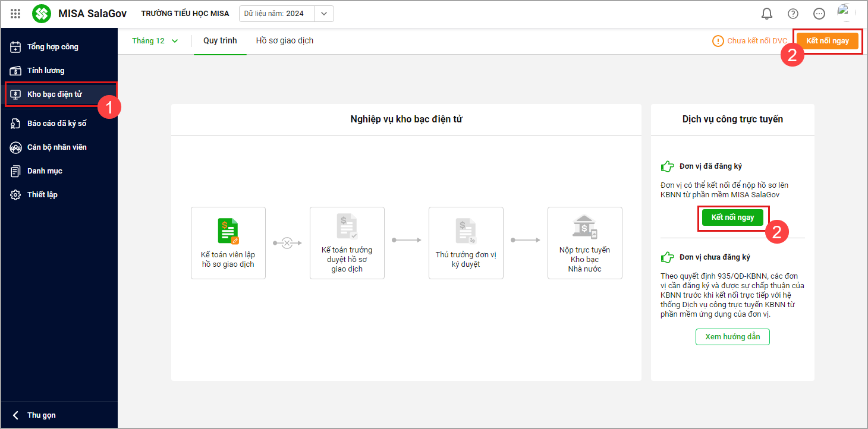868x429 pixels.
Task: Click the MISA SalaGov logo
Action: [42, 14]
